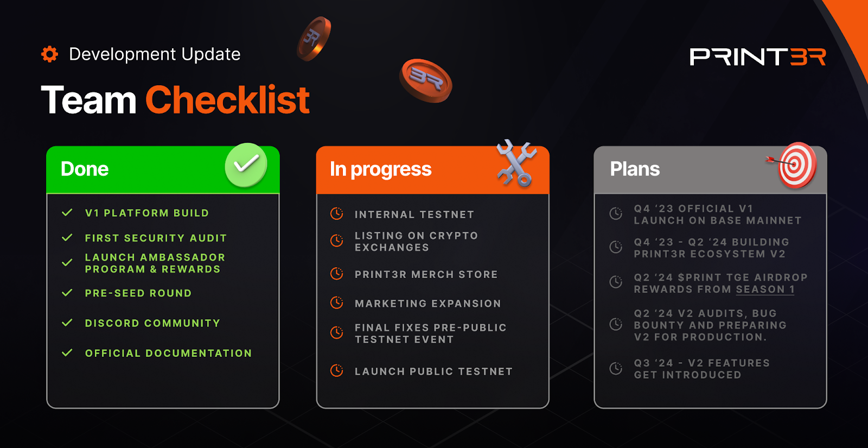Click the Marketing Expansion item
The height and width of the screenshot is (448, 868).
pos(427,304)
